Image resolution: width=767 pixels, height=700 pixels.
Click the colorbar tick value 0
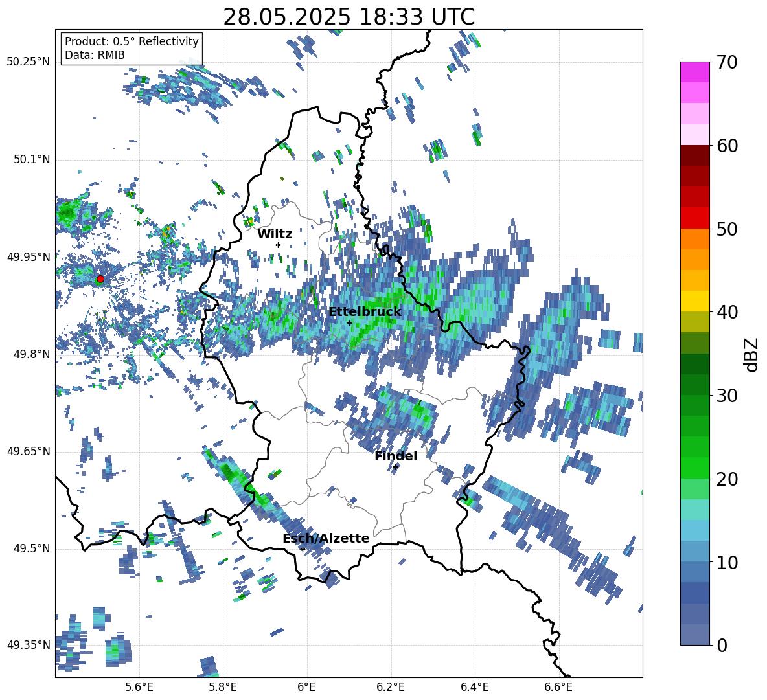[x=722, y=645]
